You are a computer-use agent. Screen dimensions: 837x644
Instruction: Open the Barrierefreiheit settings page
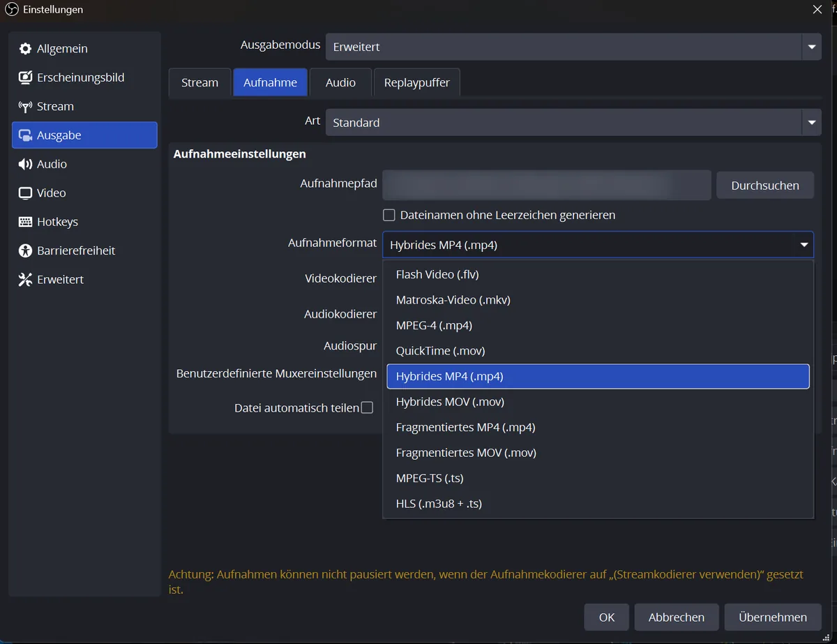tap(84, 250)
